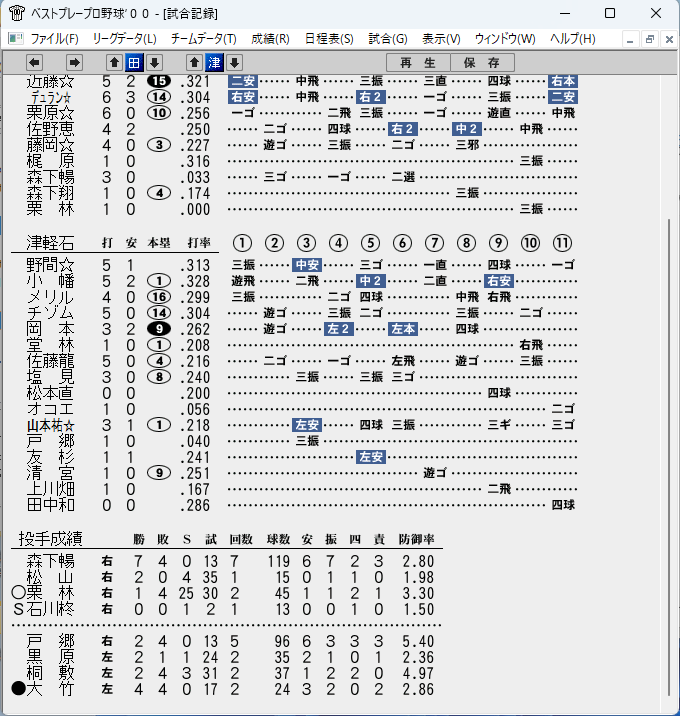Click the 保存 save button
Viewport: 680px width, 716px height.
pos(482,63)
